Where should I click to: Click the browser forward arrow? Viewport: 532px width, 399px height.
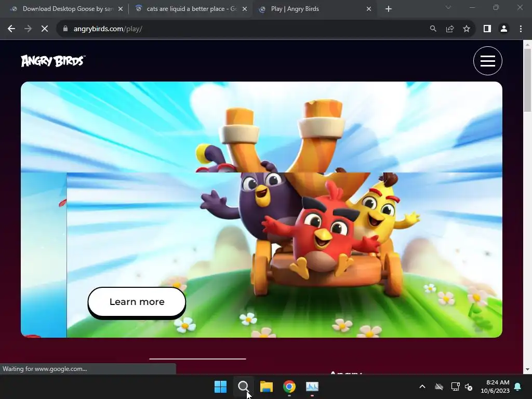tap(28, 29)
